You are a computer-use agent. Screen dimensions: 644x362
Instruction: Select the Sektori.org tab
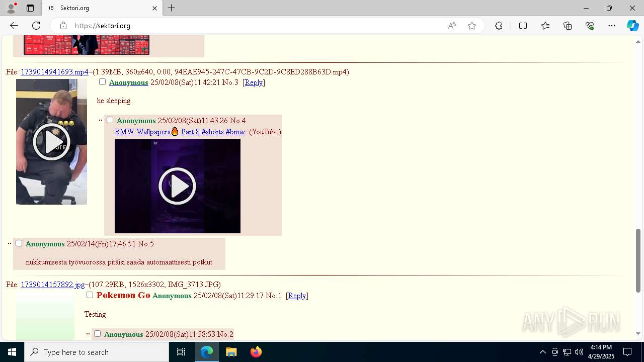click(x=102, y=8)
